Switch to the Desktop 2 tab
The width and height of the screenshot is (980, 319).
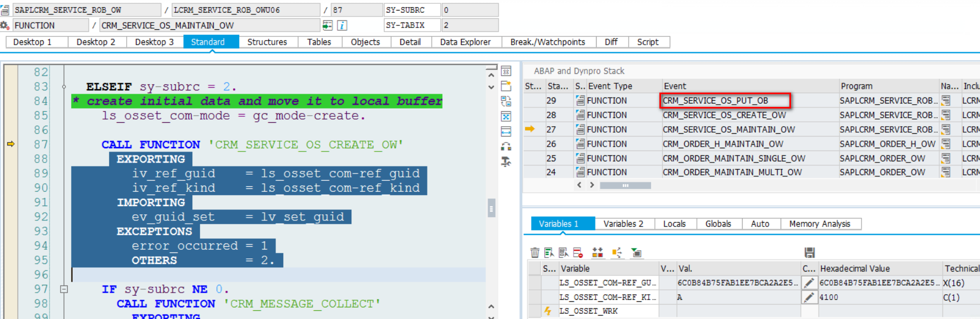point(96,42)
